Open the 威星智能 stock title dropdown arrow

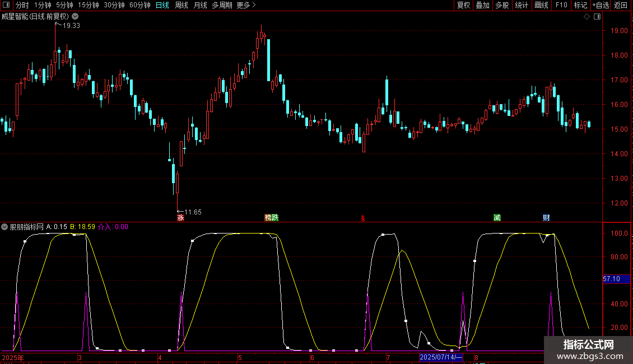coord(73,17)
